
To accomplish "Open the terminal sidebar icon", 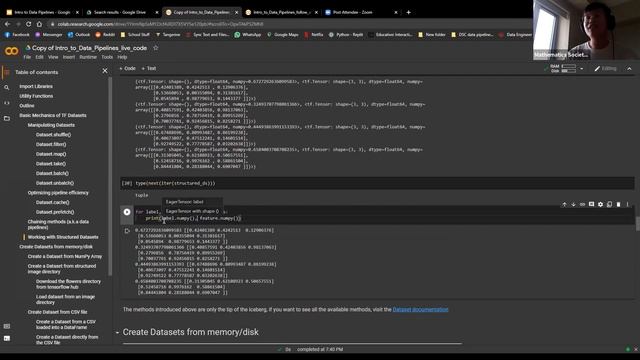I will point(7,338).
